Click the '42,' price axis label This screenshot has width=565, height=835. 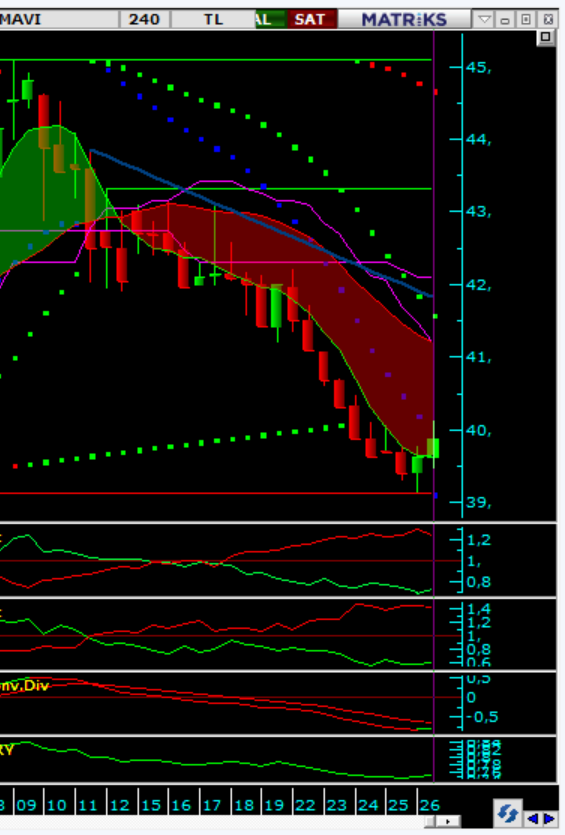(x=478, y=285)
